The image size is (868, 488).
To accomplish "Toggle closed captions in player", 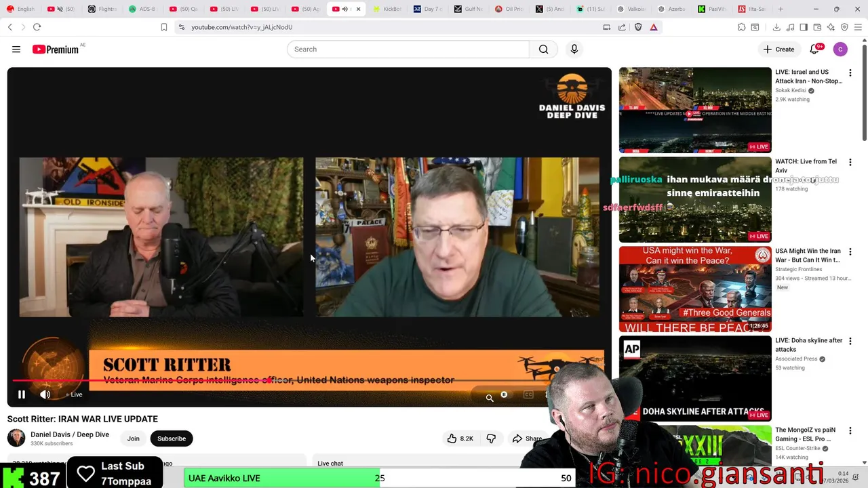I will click(528, 394).
